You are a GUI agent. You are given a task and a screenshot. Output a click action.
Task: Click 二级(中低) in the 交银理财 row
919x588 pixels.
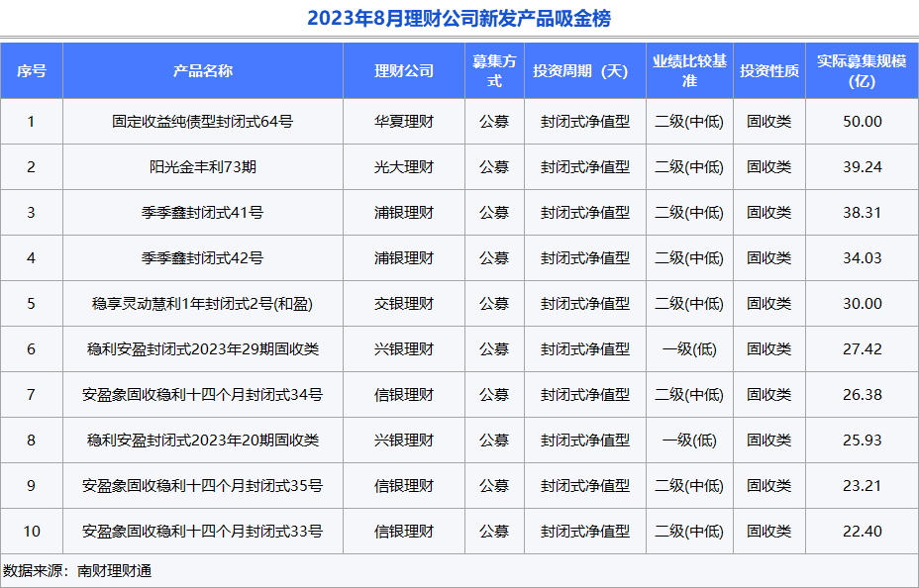tap(689, 303)
